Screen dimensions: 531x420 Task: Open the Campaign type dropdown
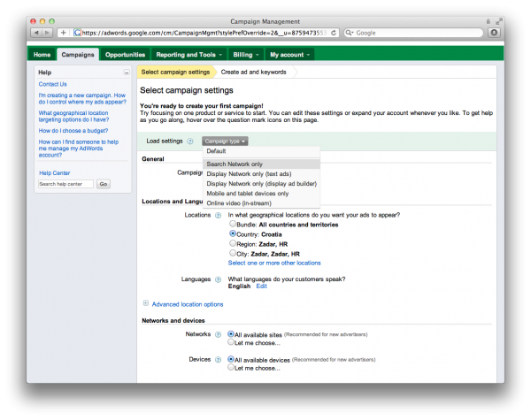(x=225, y=141)
